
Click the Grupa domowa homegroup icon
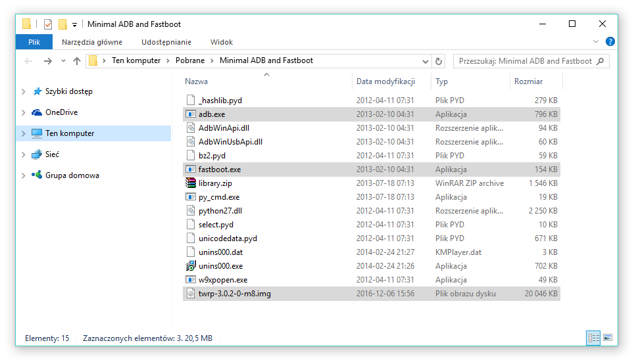(37, 175)
